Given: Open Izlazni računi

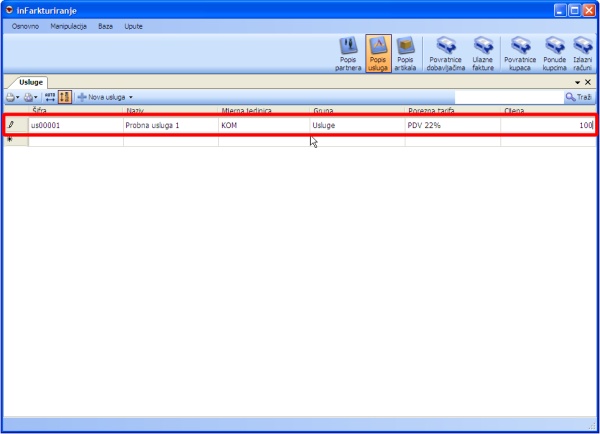Looking at the screenshot, I should click(583, 54).
